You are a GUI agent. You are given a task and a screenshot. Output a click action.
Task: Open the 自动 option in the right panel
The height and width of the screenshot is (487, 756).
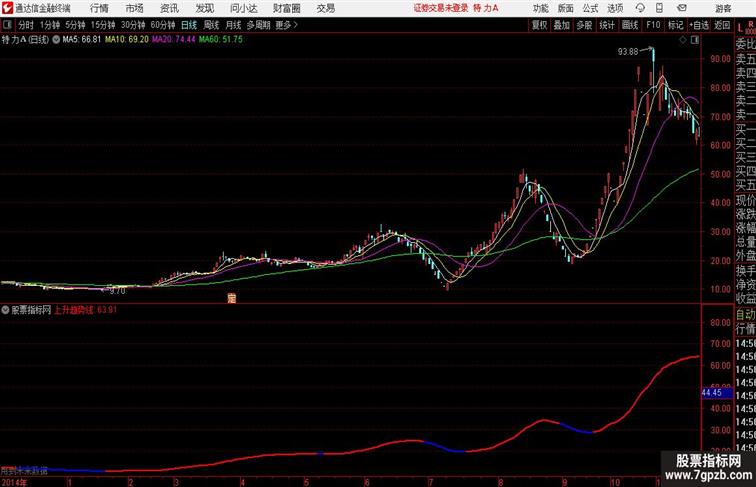pyautogui.click(x=745, y=315)
